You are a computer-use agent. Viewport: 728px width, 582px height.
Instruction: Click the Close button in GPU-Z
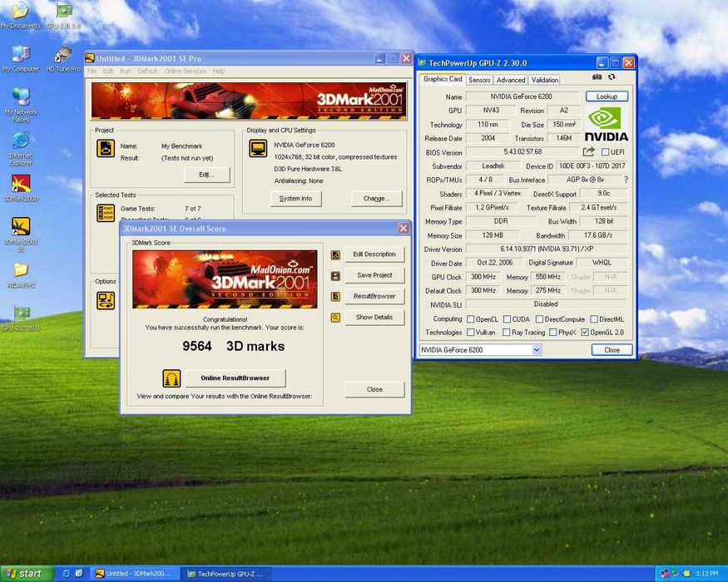(612, 350)
